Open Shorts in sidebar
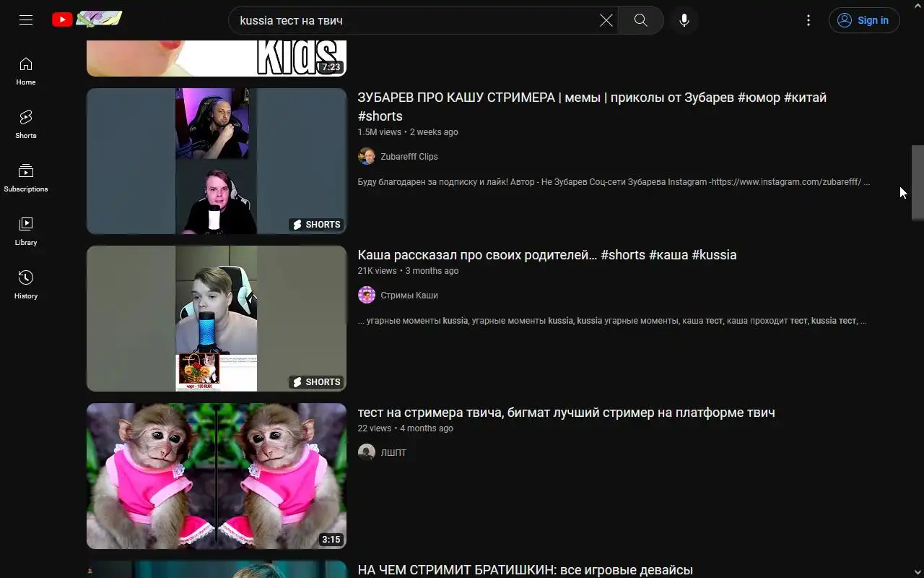Viewport: 924px width, 578px height. (26, 124)
